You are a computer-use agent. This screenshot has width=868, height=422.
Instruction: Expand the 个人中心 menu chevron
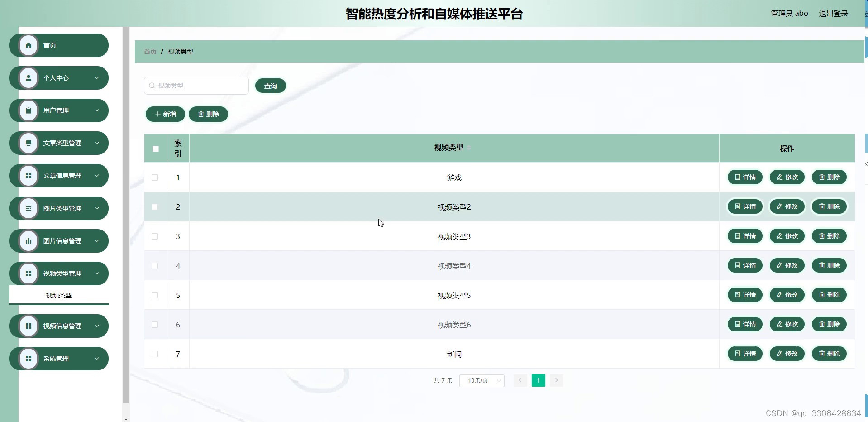[97, 78]
